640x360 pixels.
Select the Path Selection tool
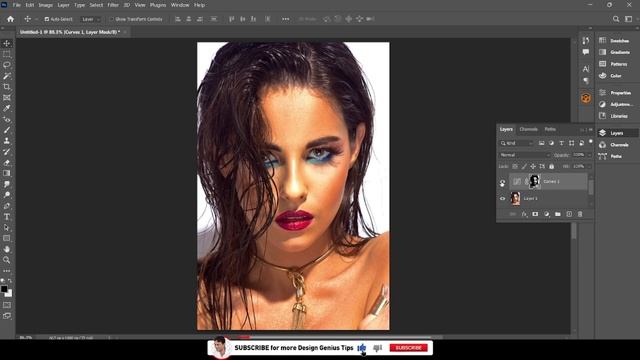pos(7,227)
